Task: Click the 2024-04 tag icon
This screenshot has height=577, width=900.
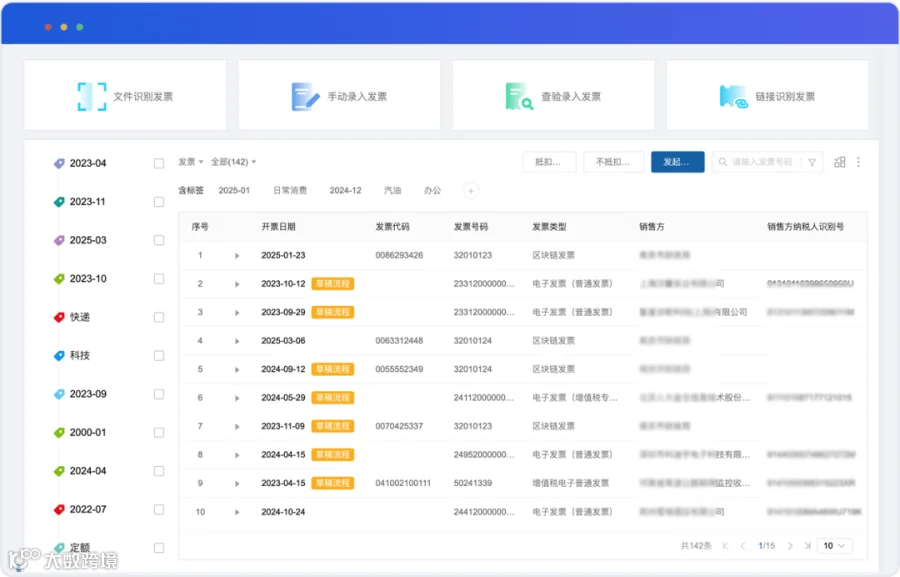Action: click(59, 471)
